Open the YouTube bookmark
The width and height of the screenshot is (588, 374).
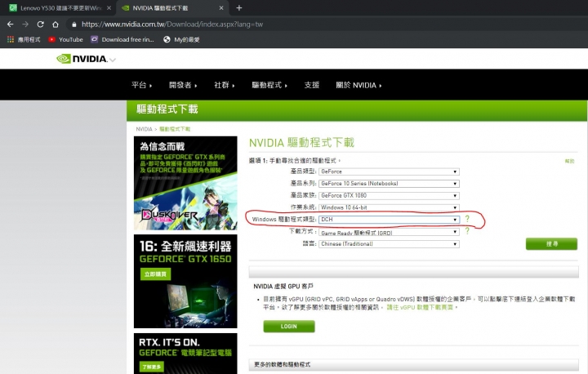(65, 39)
